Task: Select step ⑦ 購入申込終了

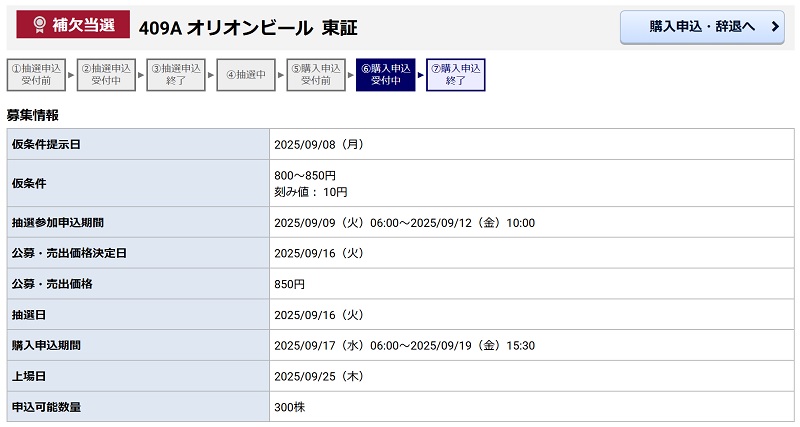Action: (456, 76)
